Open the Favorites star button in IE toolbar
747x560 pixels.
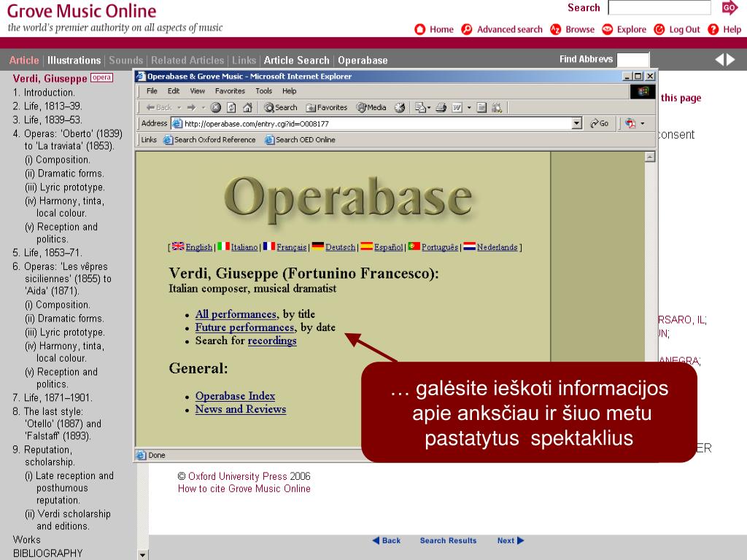[326, 108]
